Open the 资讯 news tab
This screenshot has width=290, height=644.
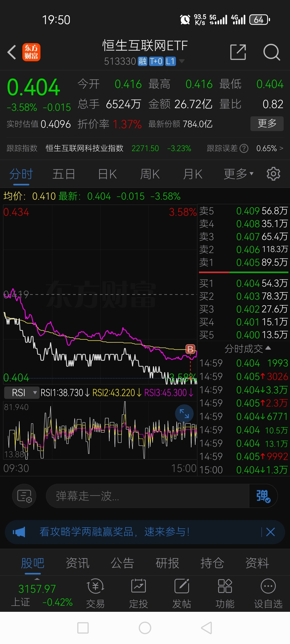(78, 563)
